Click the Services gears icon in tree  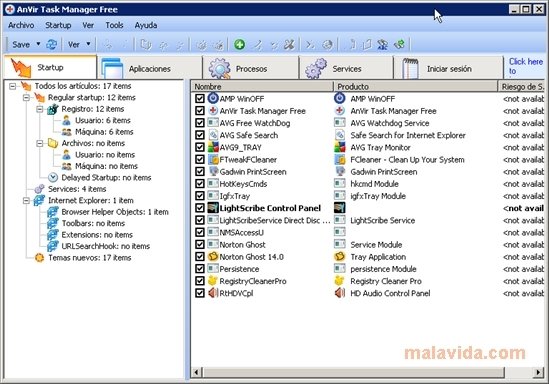pyautogui.click(x=39, y=189)
